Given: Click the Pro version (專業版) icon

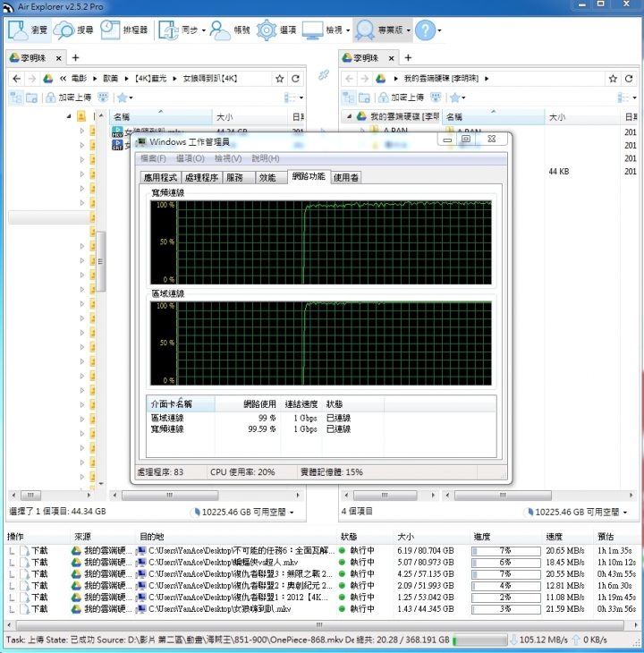Looking at the screenshot, I should (365, 30).
